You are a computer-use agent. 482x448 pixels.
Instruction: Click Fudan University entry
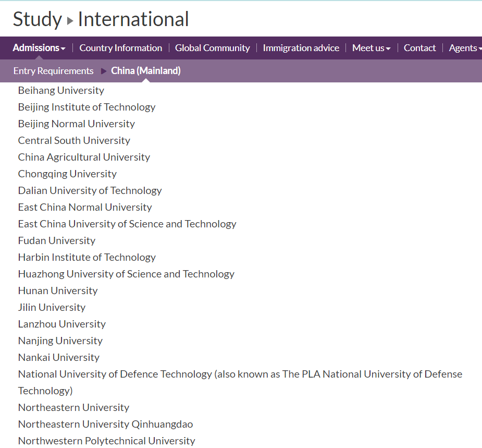(57, 240)
